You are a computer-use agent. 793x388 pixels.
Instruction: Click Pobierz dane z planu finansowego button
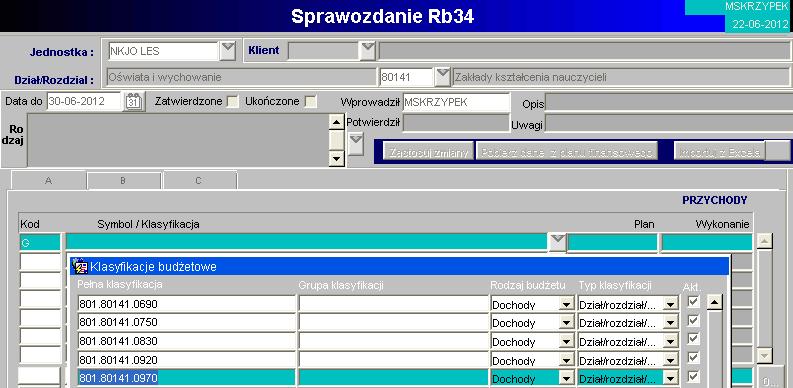(566, 152)
